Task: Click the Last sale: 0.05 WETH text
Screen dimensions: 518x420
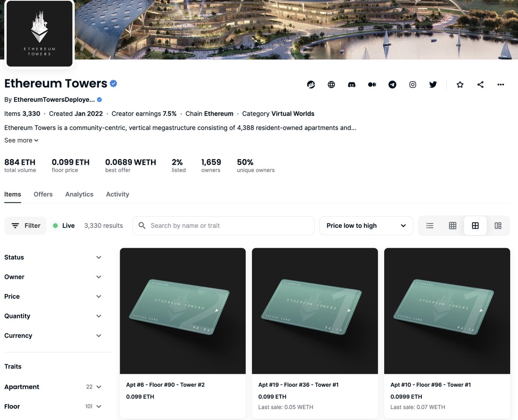Action: point(286,407)
